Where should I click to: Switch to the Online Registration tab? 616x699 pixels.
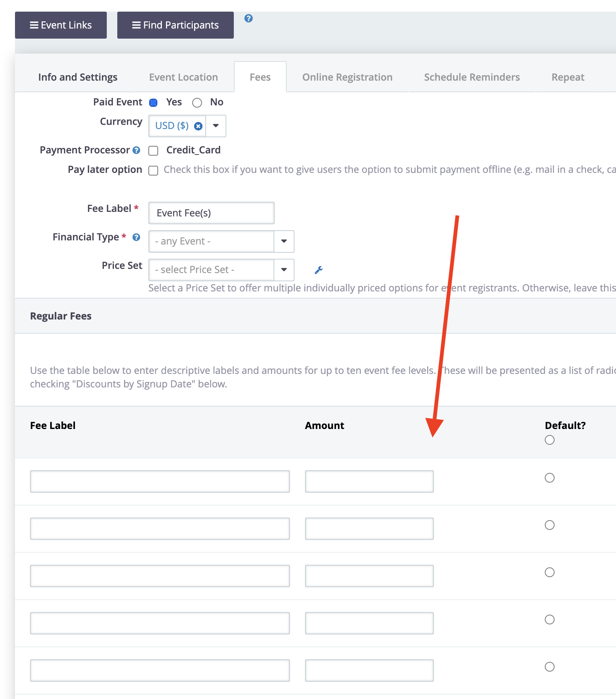347,77
